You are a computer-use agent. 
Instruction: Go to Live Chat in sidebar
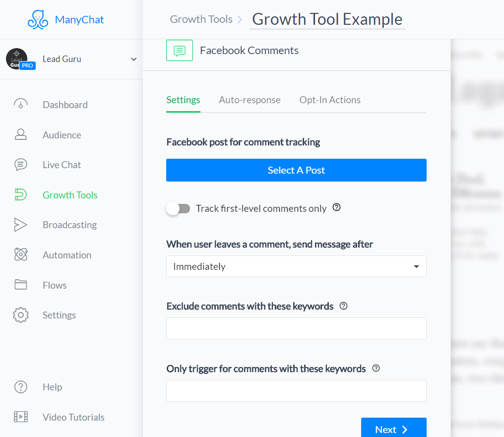click(x=62, y=165)
